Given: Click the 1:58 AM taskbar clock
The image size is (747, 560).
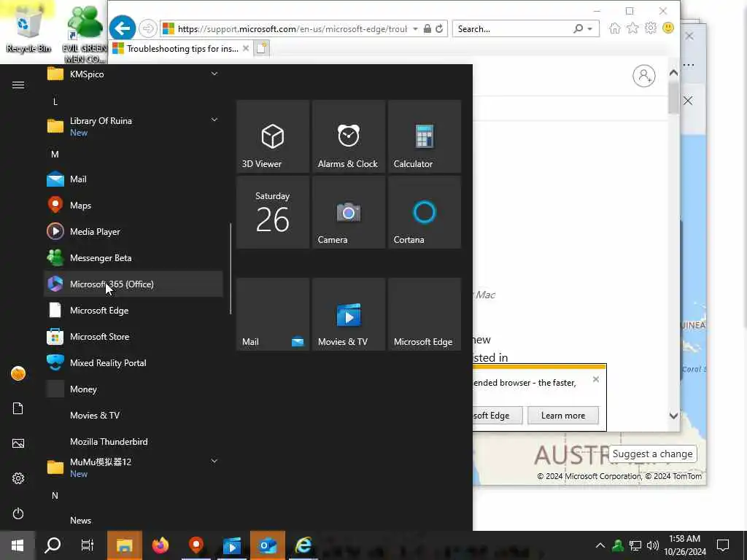Looking at the screenshot, I should click(x=684, y=545).
